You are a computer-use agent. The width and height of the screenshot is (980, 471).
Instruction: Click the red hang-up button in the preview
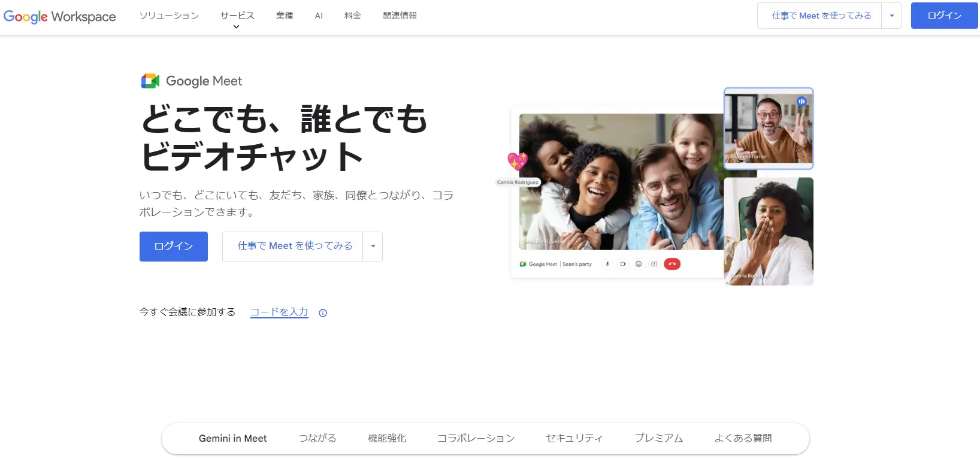(x=672, y=264)
